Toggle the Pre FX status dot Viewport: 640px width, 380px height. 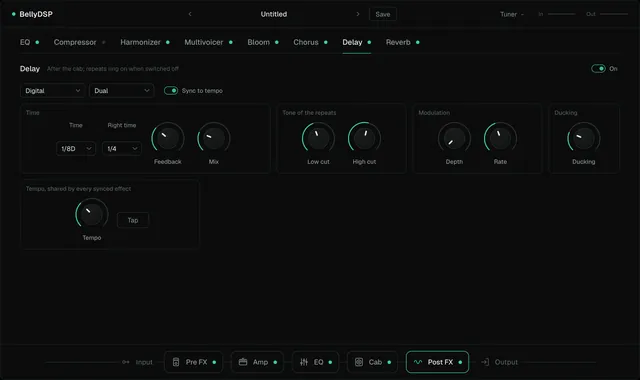click(x=214, y=362)
